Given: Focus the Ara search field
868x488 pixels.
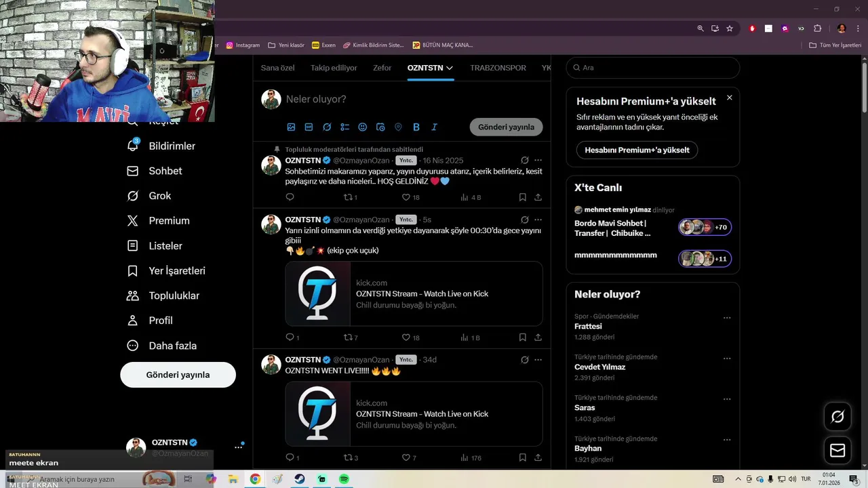Looking at the screenshot, I should pyautogui.click(x=653, y=68).
